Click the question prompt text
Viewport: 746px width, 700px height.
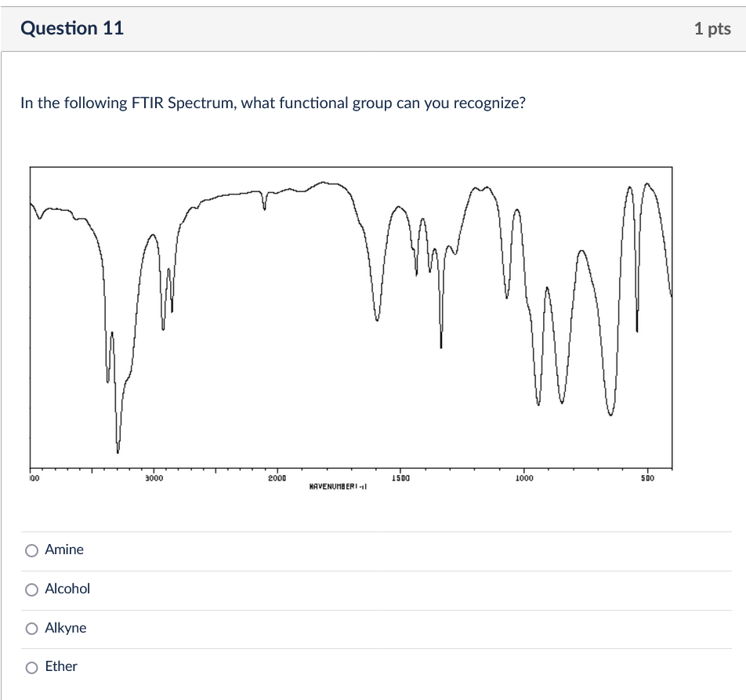click(272, 103)
